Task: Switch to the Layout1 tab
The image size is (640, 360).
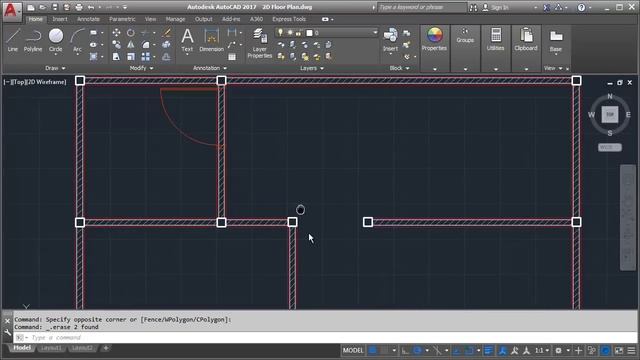Action: [x=51, y=348]
